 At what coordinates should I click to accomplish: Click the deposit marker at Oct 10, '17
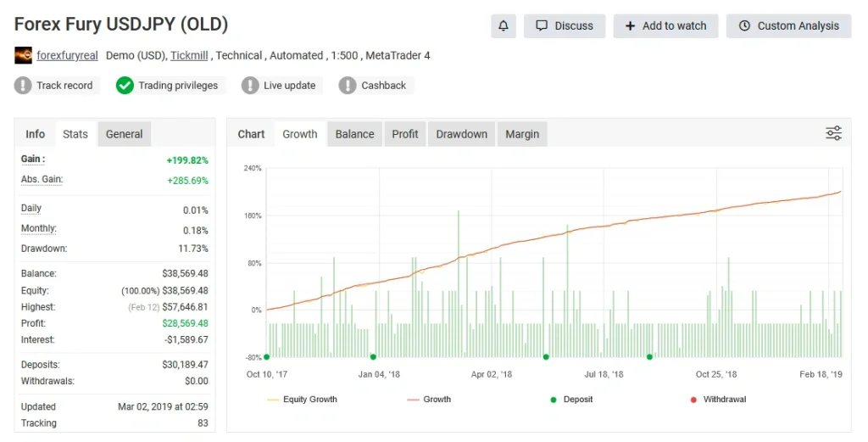[267, 357]
